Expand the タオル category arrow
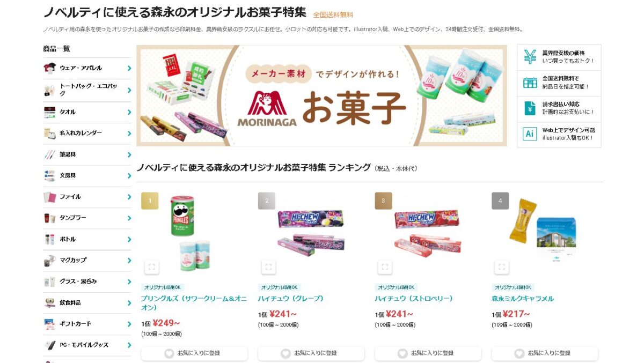The width and height of the screenshot is (644, 363). tap(129, 112)
